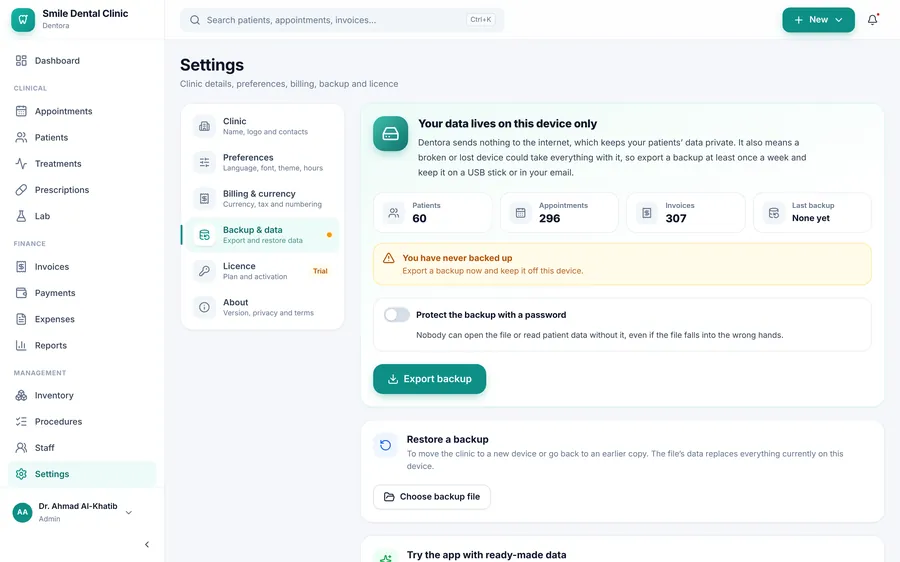The image size is (900, 562).
Task: Expand Dr. Ahmad Al-Khatib account menu
Action: (x=129, y=513)
